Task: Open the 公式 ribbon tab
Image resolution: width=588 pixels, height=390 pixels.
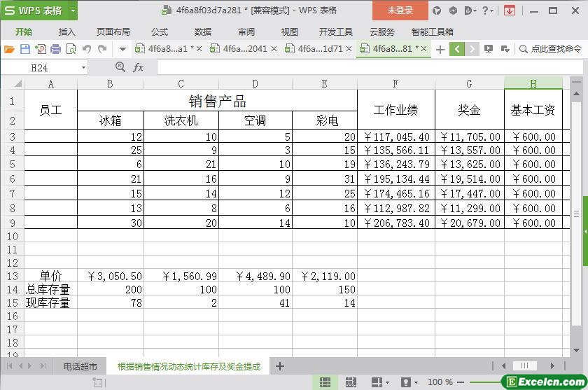Action: point(160,32)
